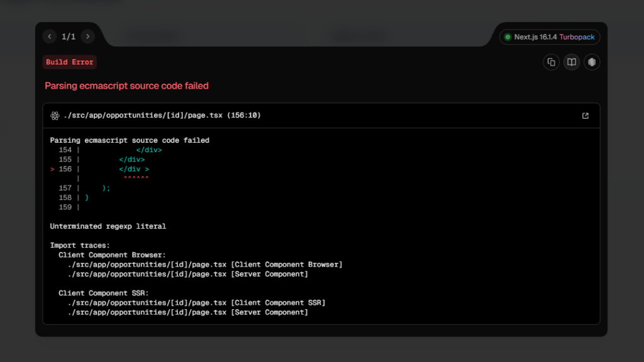Click the green status dot in version badge
Image resolution: width=644 pixels, height=362 pixels.
(508, 37)
